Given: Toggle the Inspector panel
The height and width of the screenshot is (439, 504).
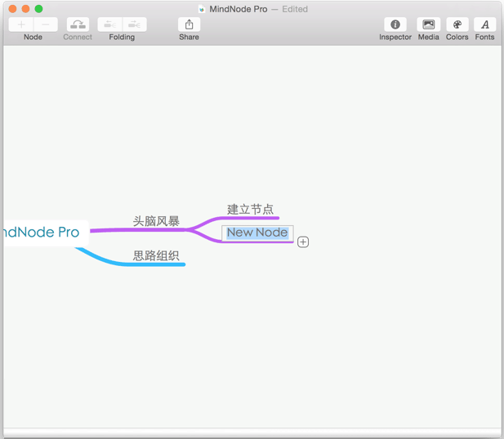Looking at the screenshot, I should coord(395,24).
